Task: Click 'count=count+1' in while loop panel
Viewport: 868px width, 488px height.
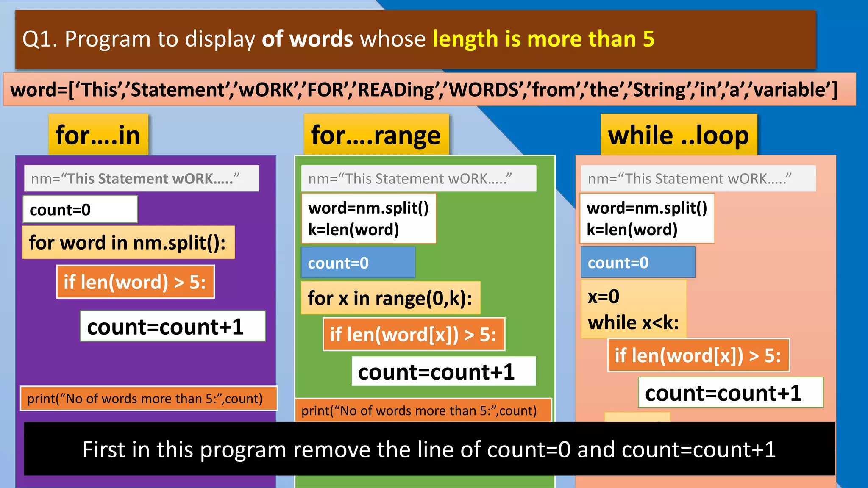Action: (730, 393)
